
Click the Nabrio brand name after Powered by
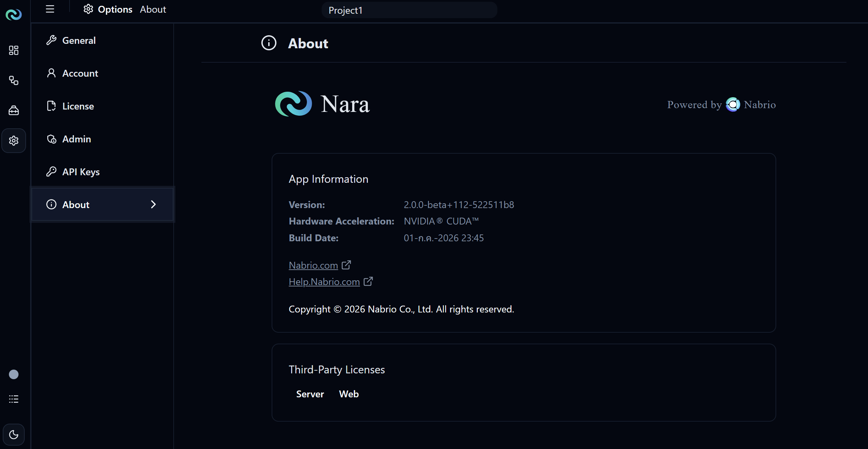(x=760, y=105)
